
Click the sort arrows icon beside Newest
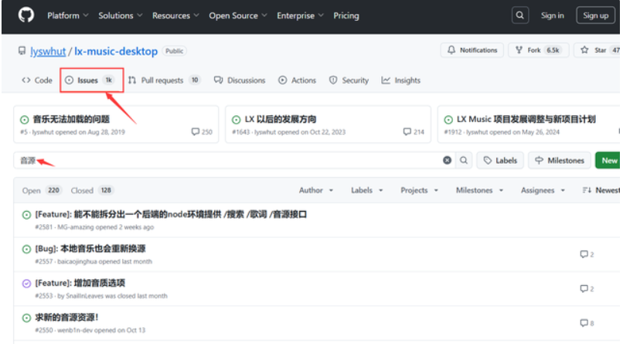coord(587,190)
